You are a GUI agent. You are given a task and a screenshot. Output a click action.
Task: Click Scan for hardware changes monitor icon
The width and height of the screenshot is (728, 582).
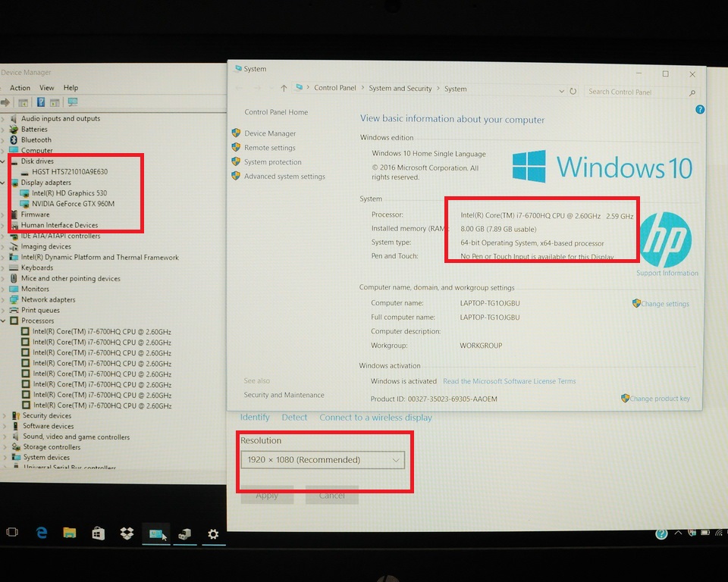click(73, 102)
